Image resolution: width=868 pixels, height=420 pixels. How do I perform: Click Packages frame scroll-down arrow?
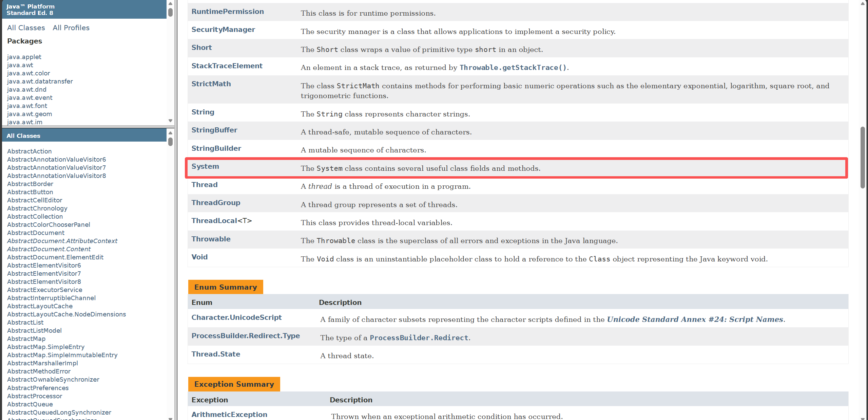click(x=170, y=121)
